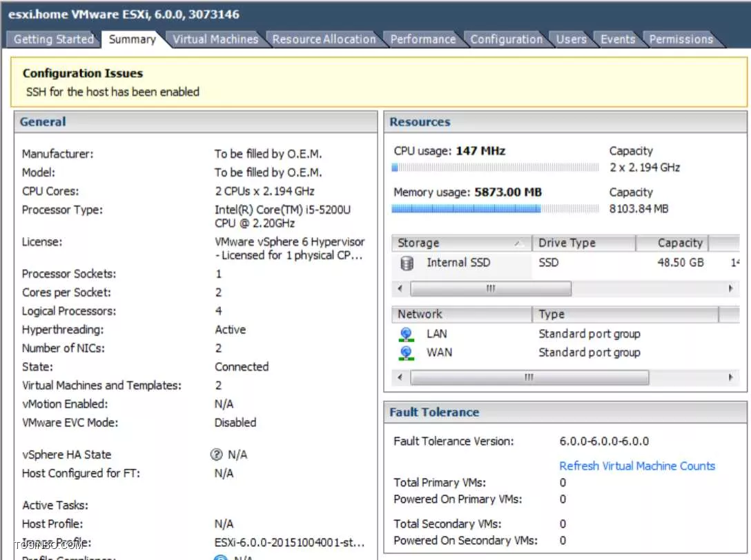Click the Fault Tolerance panel header
This screenshot has height=560, width=751.
pyautogui.click(x=565, y=412)
